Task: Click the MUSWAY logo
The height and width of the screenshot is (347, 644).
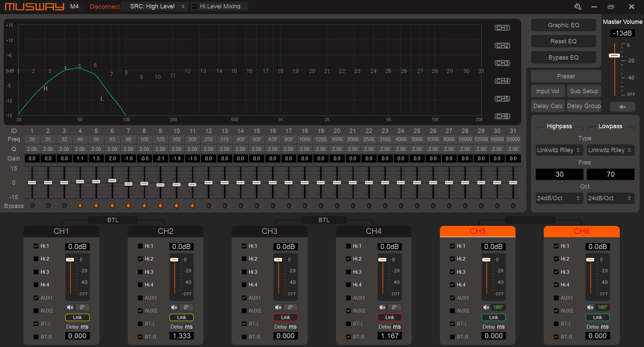Action: [x=34, y=7]
